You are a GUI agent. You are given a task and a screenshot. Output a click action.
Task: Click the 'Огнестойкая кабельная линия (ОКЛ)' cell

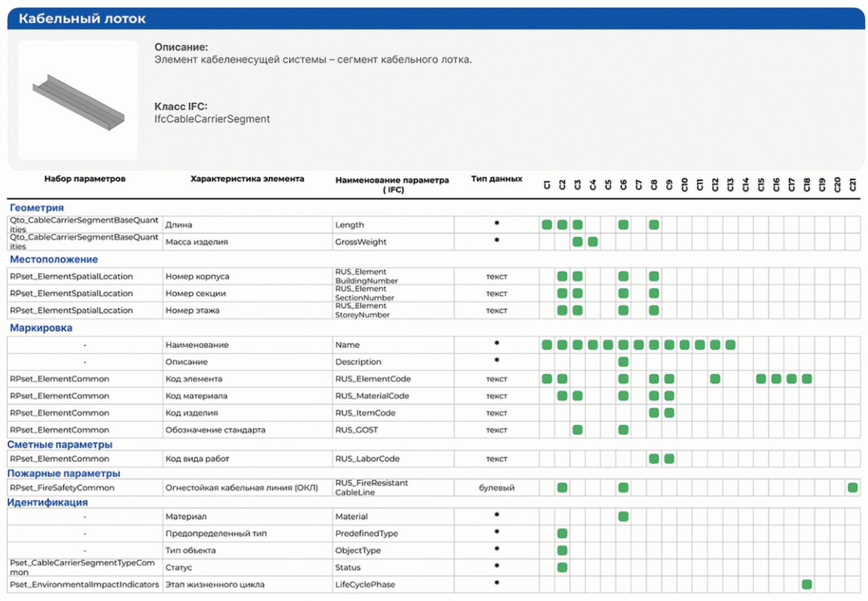[x=247, y=488]
